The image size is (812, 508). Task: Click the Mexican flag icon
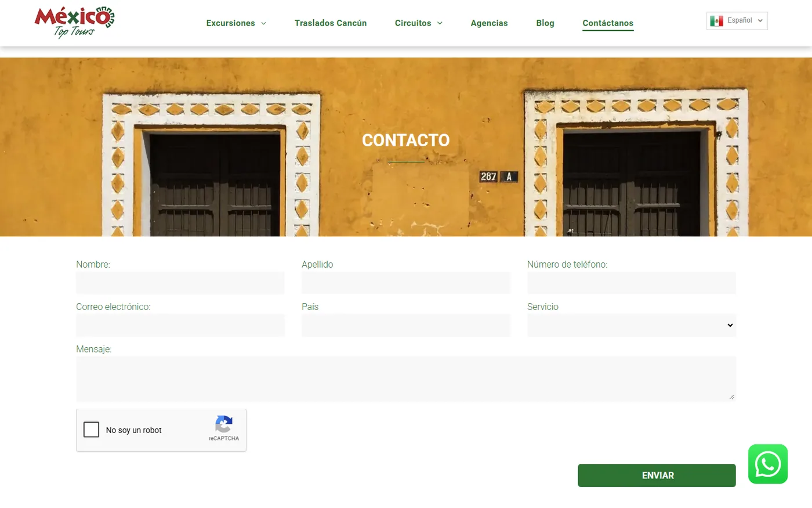tap(717, 21)
